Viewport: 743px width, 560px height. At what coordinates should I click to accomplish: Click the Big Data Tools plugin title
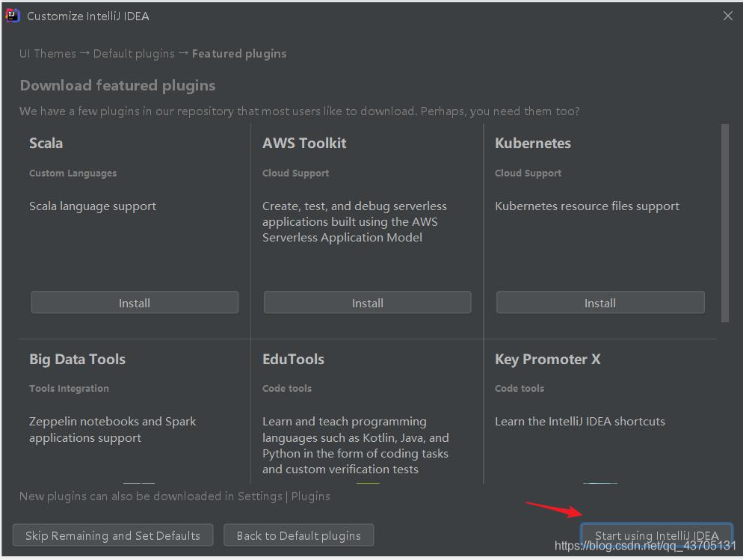coord(77,359)
